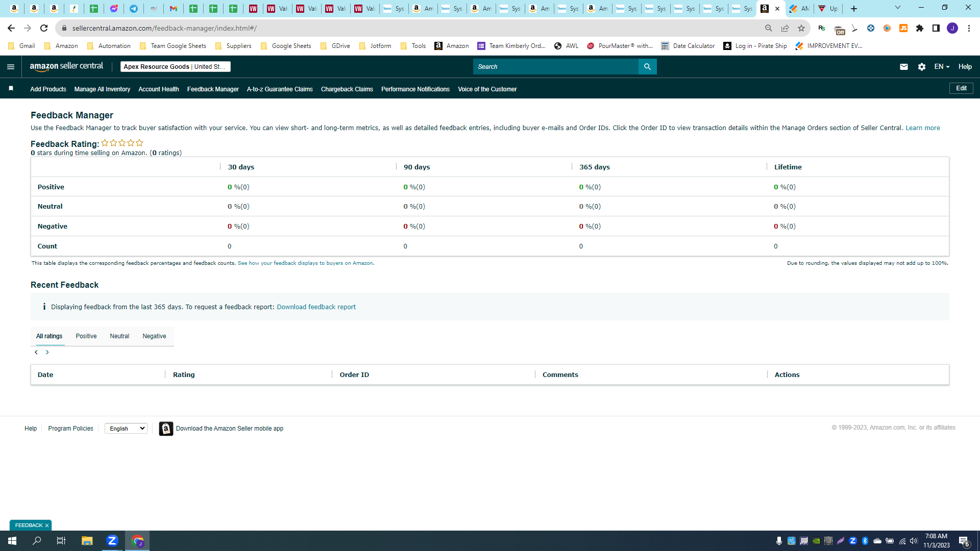Image resolution: width=980 pixels, height=551 pixels.
Task: Open the Voice of the Customer menu item
Action: click(487, 89)
